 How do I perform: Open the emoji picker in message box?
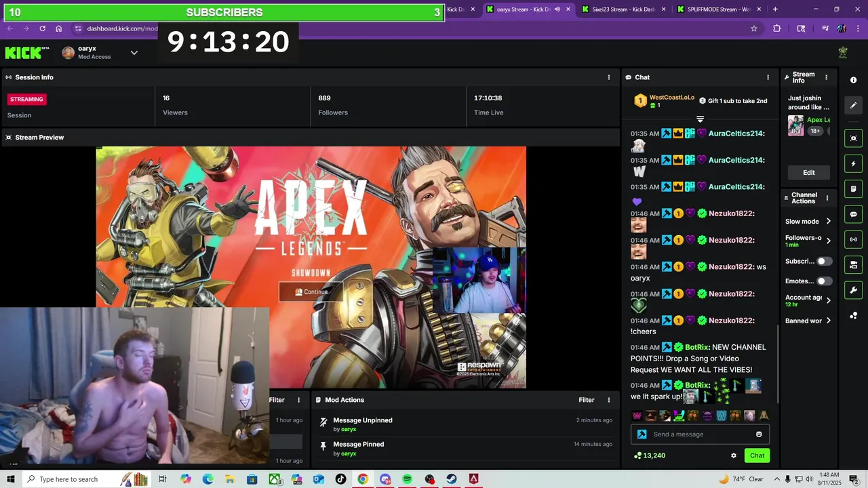coord(759,434)
